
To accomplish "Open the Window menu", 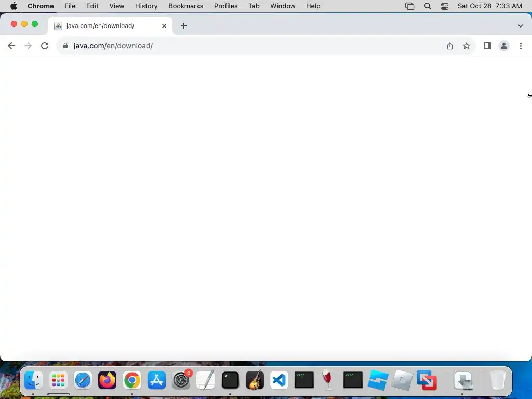I will 283,6.
